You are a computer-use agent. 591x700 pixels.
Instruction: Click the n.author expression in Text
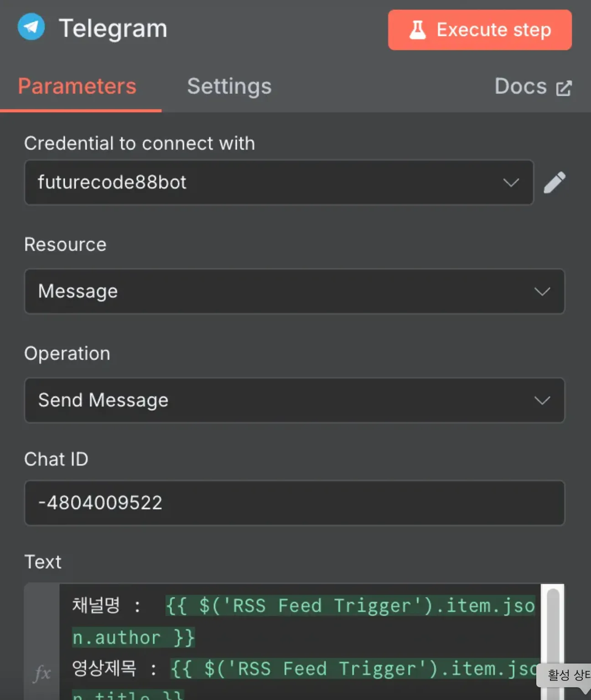click(133, 638)
